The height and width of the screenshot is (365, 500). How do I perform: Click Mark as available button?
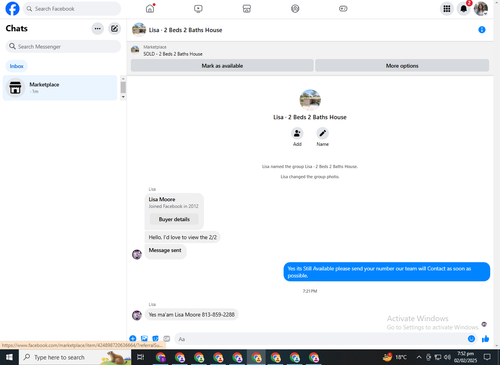[x=222, y=66]
